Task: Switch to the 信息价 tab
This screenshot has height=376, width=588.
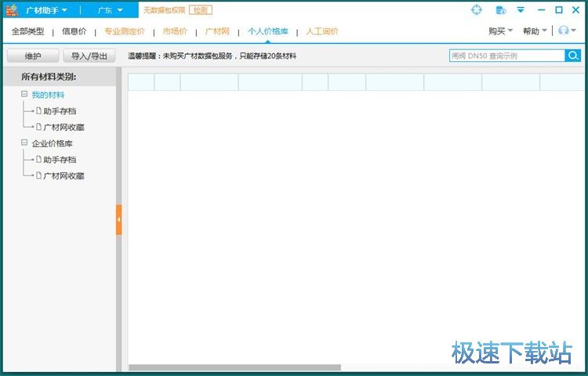Action: 74,31
